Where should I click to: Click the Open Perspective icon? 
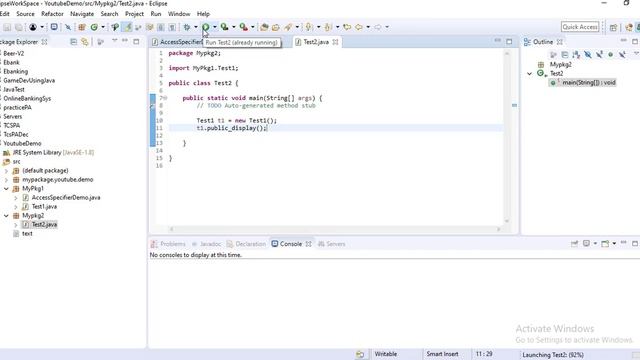[x=613, y=27]
